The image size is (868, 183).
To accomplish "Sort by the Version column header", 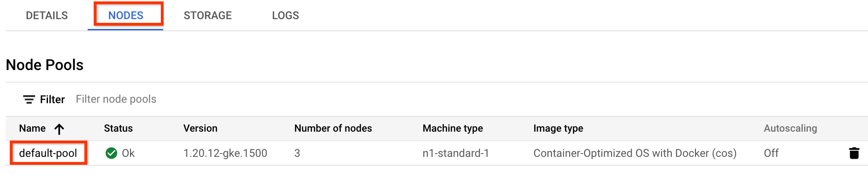I will coord(200,128).
